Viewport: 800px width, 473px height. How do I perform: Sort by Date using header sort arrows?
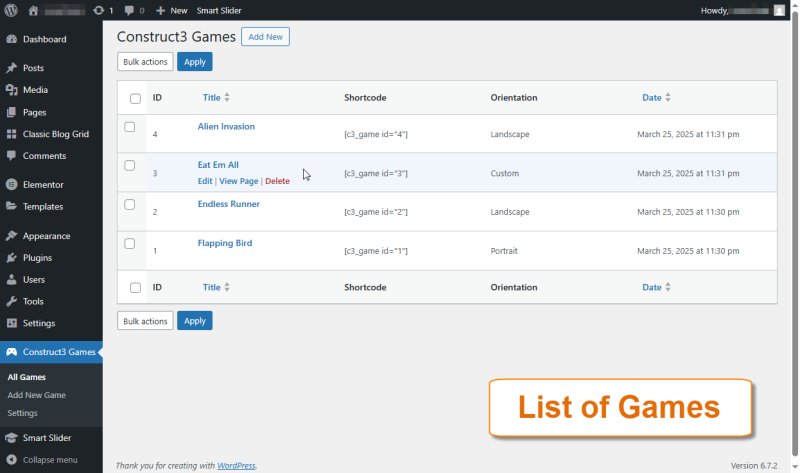[667, 97]
